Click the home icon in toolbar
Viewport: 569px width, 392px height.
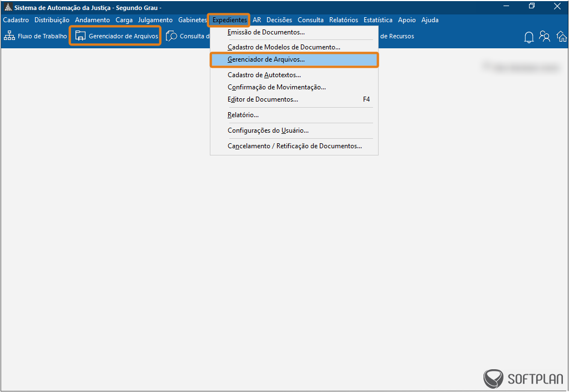point(562,36)
